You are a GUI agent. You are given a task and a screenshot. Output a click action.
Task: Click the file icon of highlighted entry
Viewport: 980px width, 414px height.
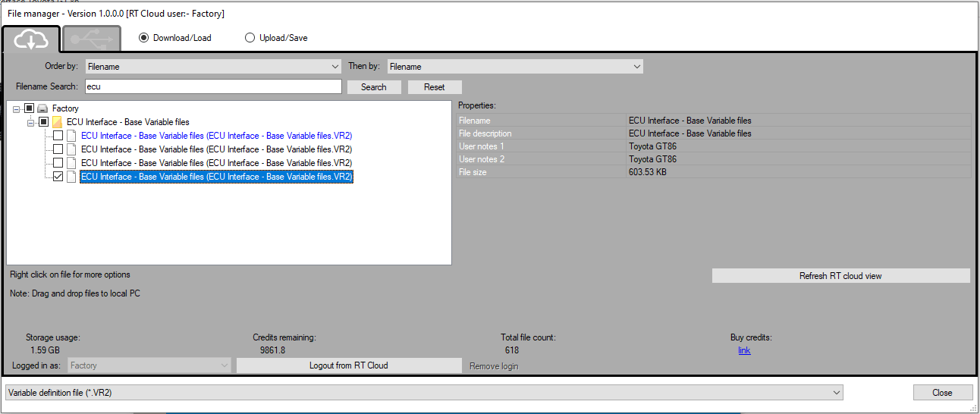72,177
